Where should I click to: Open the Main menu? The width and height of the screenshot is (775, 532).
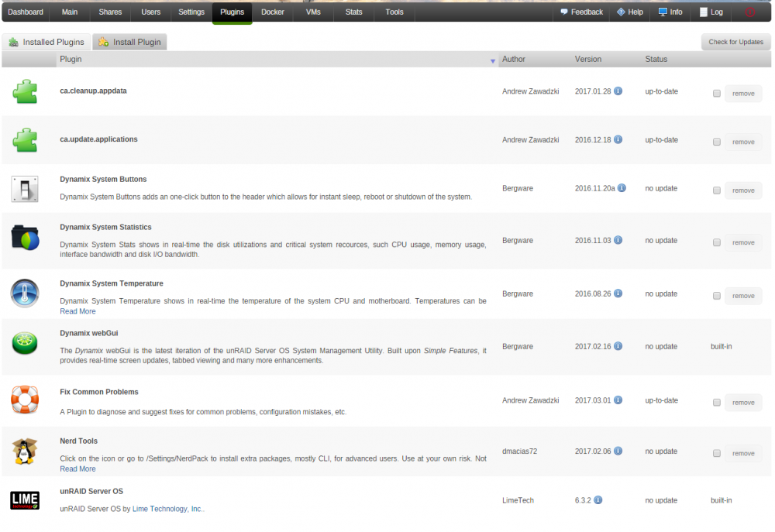click(70, 12)
